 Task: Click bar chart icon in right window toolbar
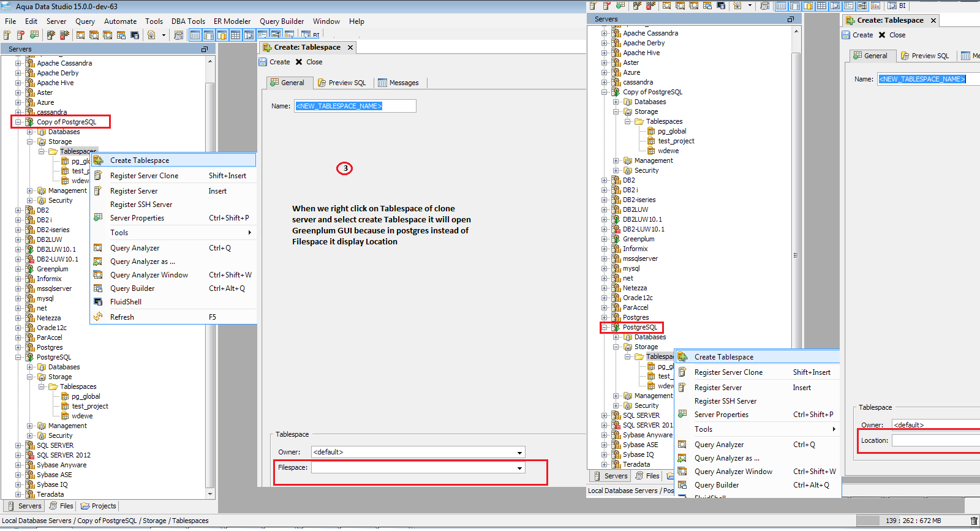[875, 6]
